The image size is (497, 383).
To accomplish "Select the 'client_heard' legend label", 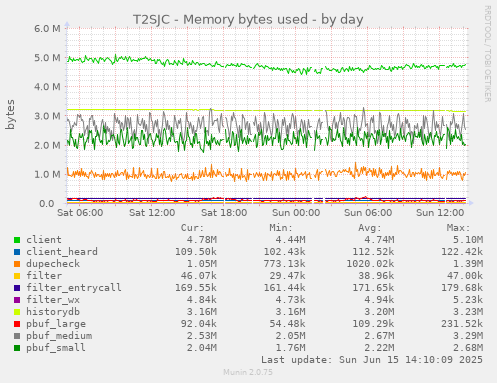I will point(62,252).
